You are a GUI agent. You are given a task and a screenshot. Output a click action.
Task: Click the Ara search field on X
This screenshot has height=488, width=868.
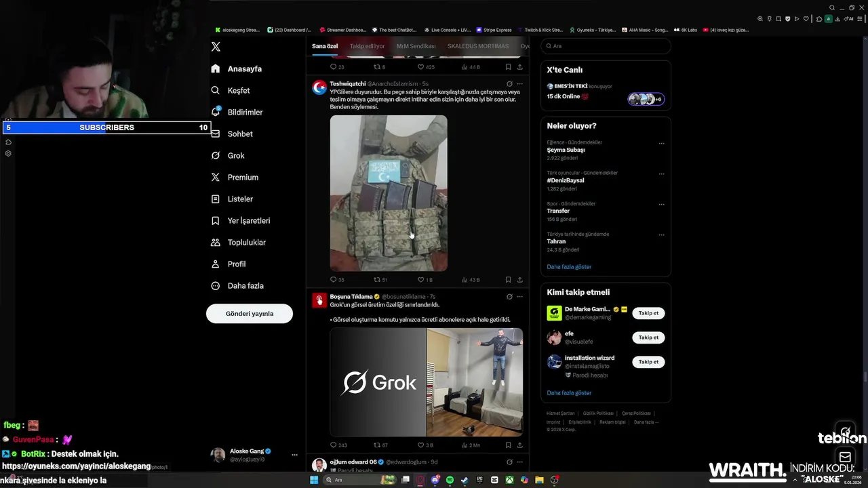point(606,46)
